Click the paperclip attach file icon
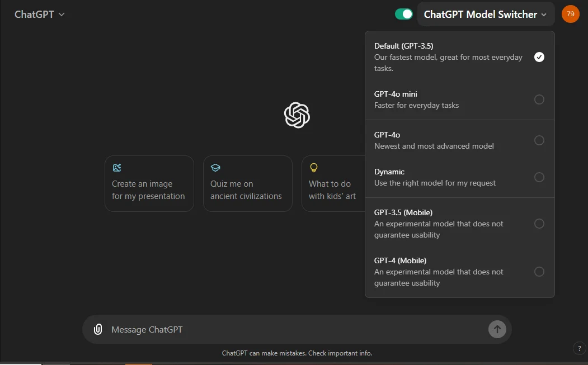Screen dimensions: 588x365 click(98, 329)
